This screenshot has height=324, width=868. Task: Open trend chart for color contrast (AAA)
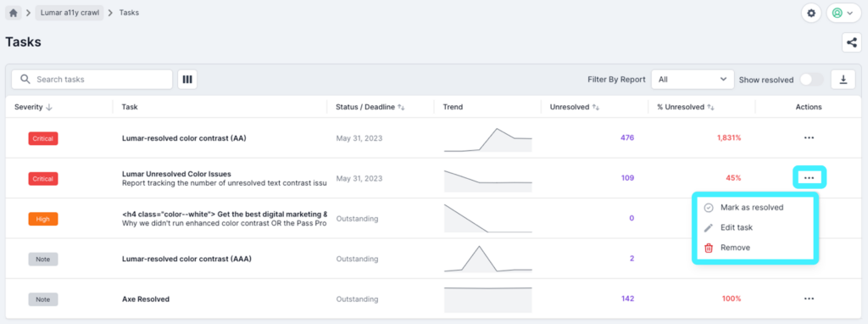pyautogui.click(x=487, y=259)
